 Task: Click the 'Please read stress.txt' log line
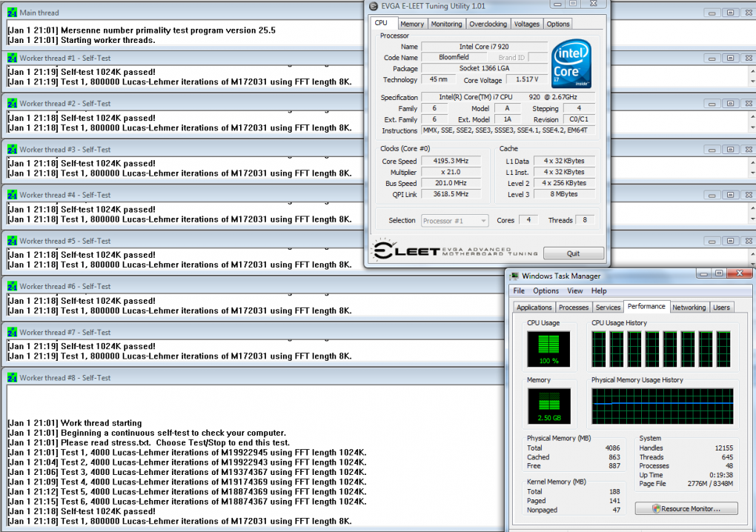pos(148,443)
